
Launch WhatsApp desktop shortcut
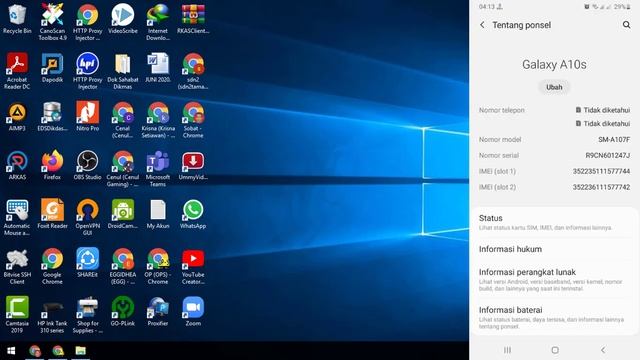point(193,214)
